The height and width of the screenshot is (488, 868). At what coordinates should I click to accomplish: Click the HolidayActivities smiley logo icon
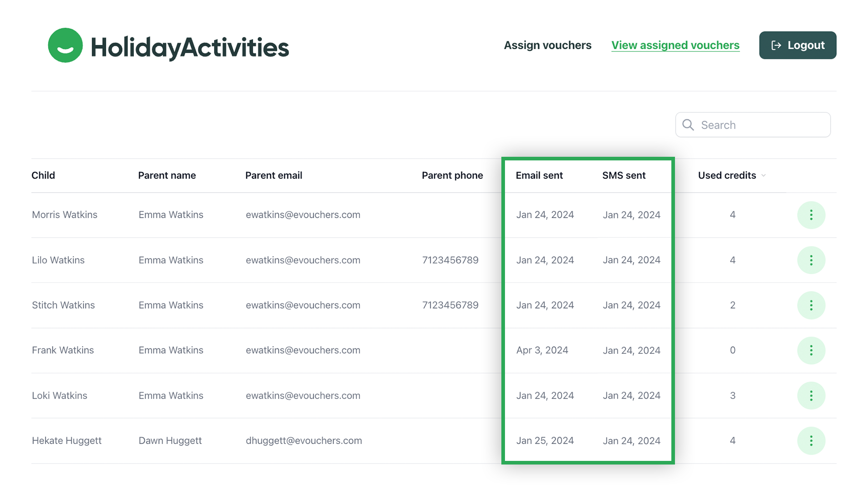(x=65, y=45)
